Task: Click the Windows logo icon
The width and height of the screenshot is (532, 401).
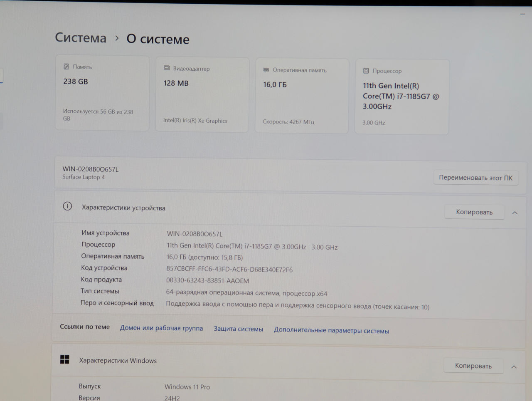Action: 65,359
